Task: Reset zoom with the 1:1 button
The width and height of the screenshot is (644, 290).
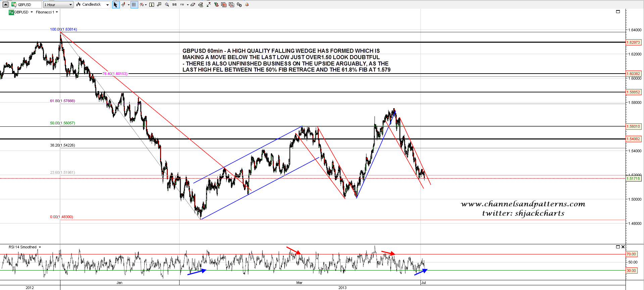Action: (x=175, y=5)
